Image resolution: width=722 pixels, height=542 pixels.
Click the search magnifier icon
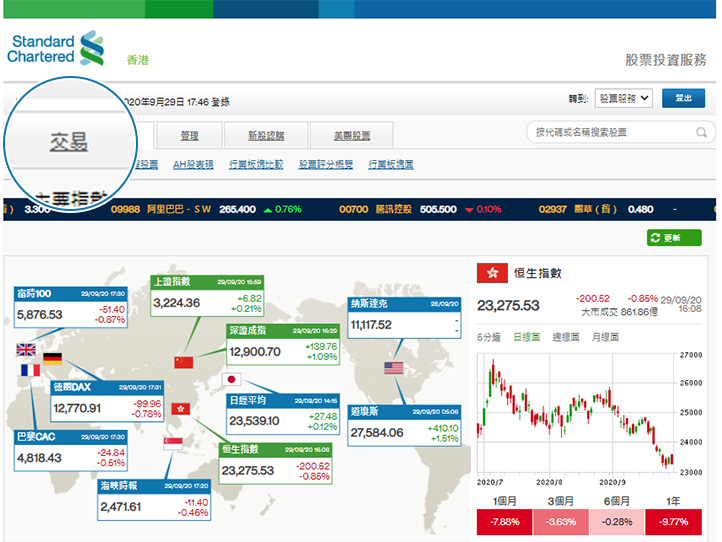click(x=701, y=132)
